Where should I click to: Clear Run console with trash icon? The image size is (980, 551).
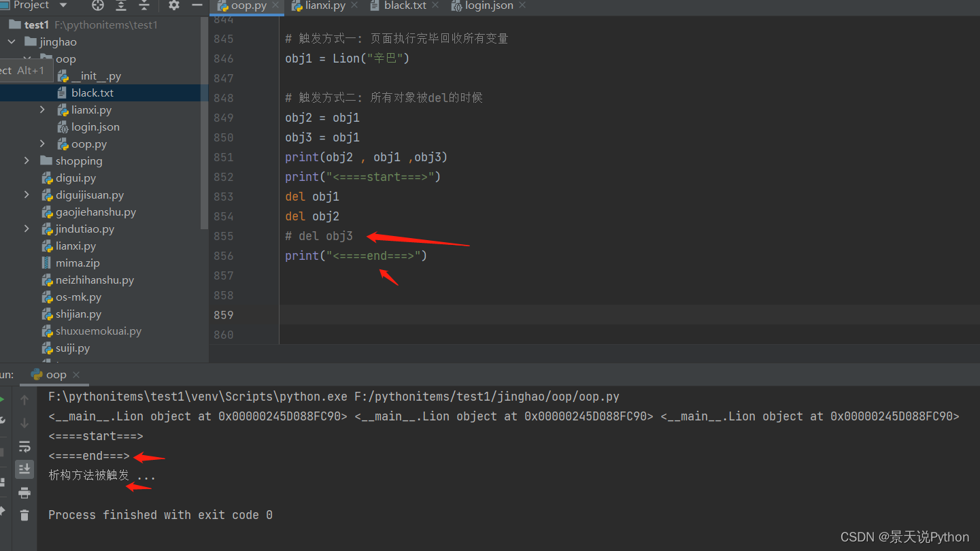point(24,515)
